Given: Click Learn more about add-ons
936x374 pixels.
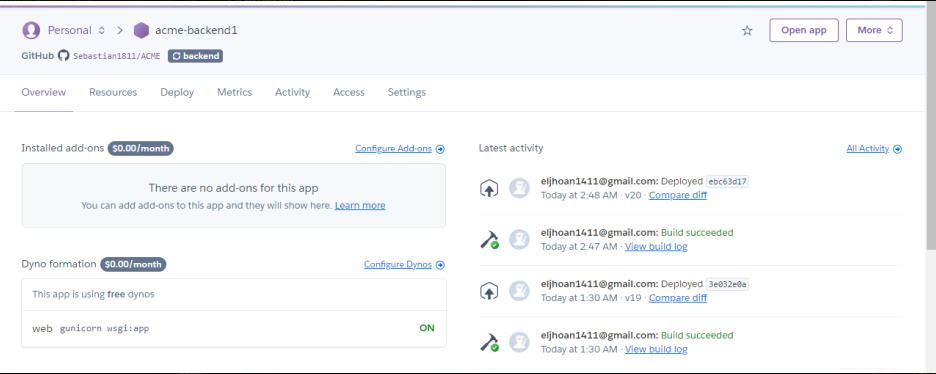Looking at the screenshot, I should pos(360,205).
